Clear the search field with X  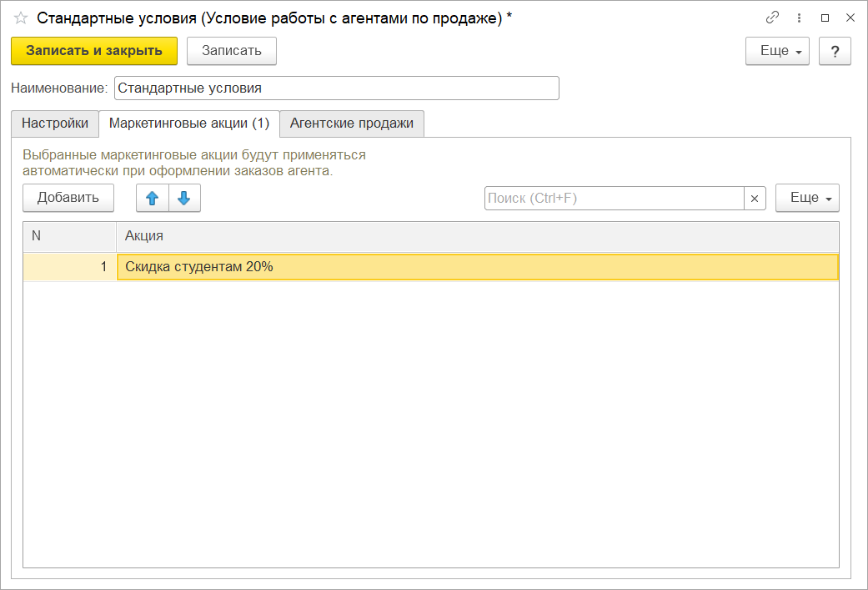755,199
